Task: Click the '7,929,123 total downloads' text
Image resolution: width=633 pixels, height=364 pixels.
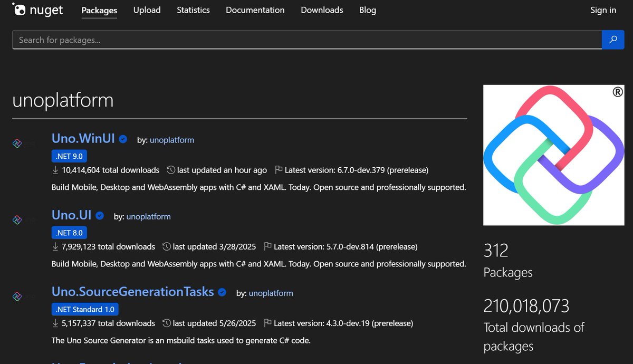Action: tap(108, 246)
